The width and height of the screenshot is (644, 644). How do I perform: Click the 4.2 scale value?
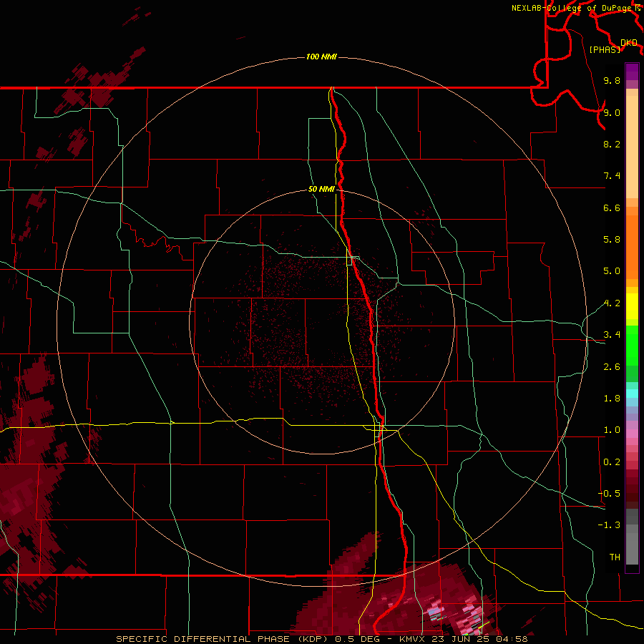(612, 303)
